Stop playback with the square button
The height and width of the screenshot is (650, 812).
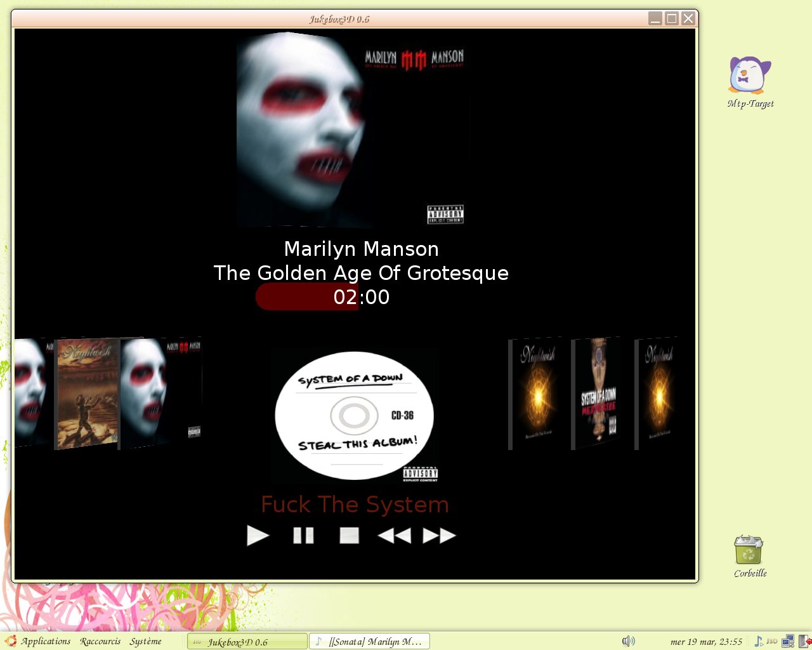click(x=349, y=536)
